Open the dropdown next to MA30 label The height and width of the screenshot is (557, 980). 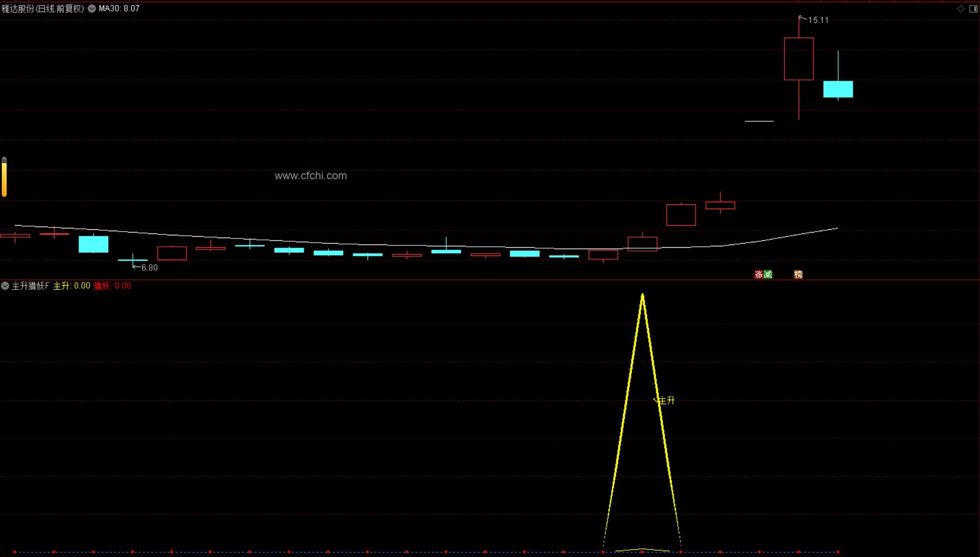pos(92,8)
